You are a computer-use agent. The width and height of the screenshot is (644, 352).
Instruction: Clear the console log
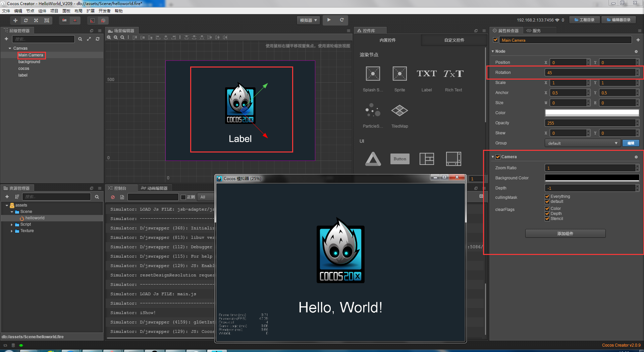113,197
